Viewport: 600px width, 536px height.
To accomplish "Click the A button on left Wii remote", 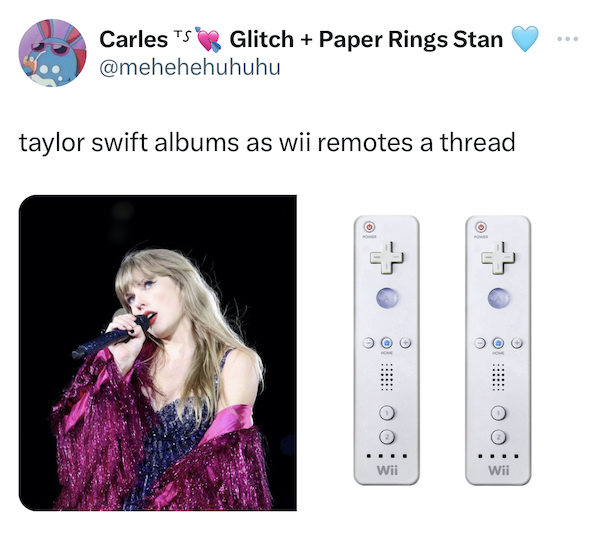I will pos(386,298).
